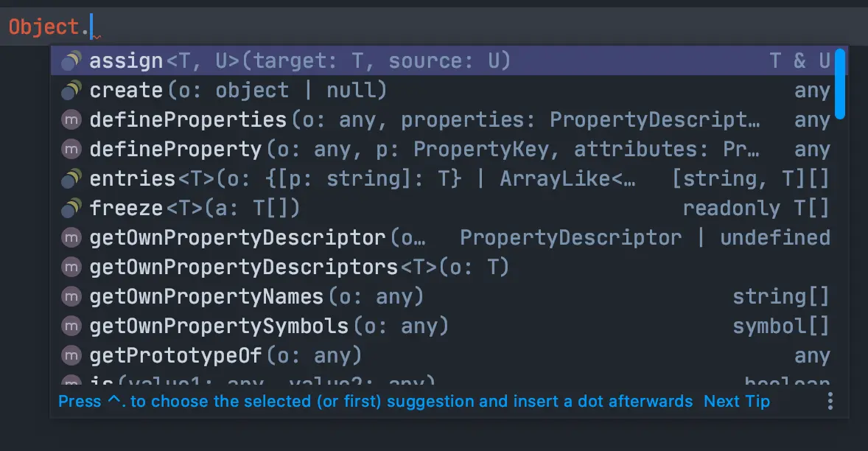Image resolution: width=868 pixels, height=451 pixels.
Task: Click the method icon next to defineProperty
Action: coord(71,150)
